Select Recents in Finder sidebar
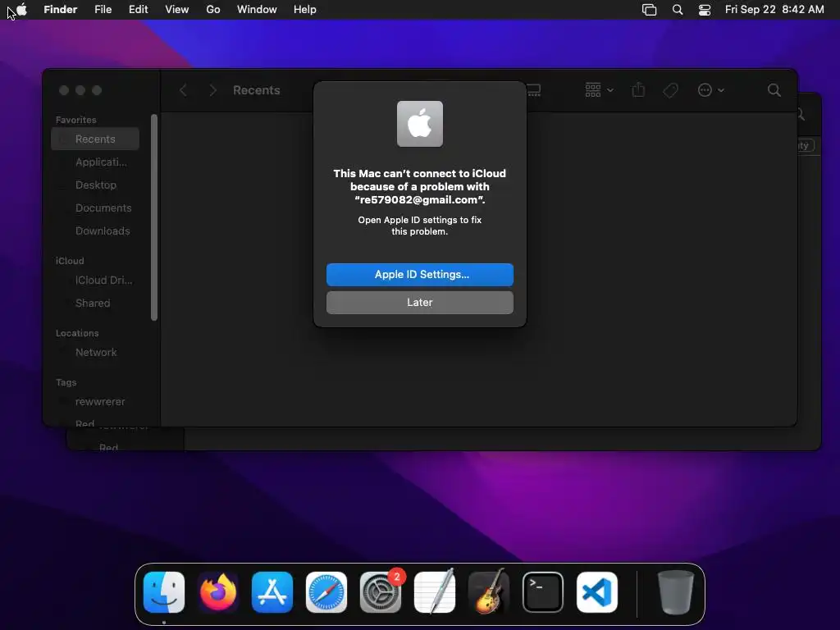Screen dimensions: 840x630 click(95, 139)
